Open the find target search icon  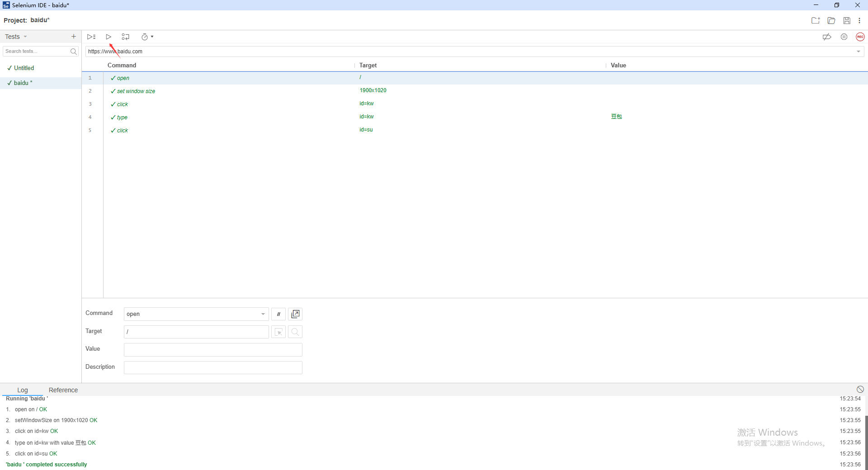pos(295,332)
